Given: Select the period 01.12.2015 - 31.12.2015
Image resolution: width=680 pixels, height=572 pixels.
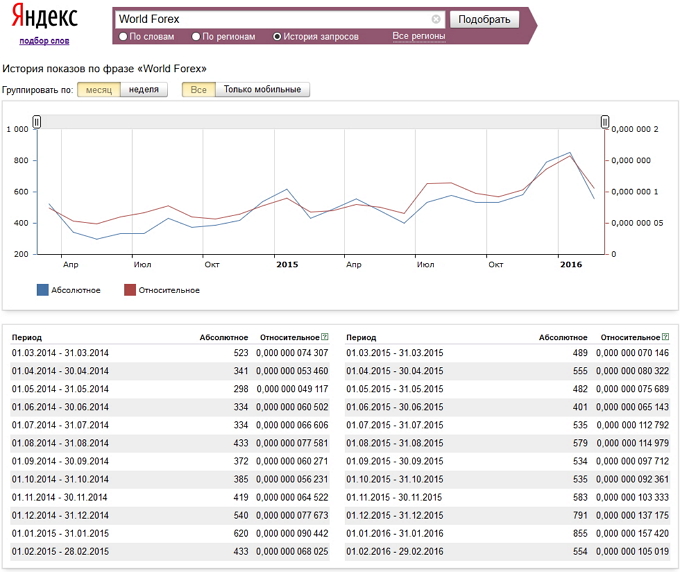Looking at the screenshot, I should click(395, 515).
